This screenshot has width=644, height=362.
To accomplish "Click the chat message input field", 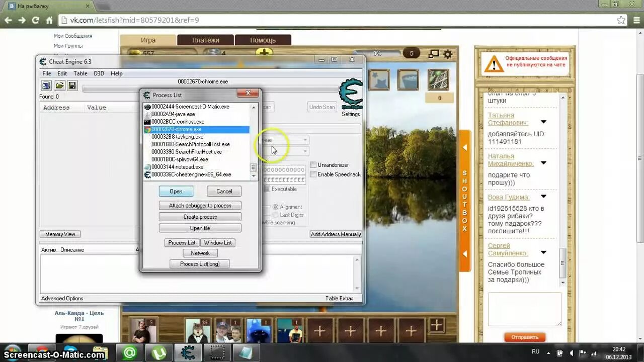I will click(525, 309).
